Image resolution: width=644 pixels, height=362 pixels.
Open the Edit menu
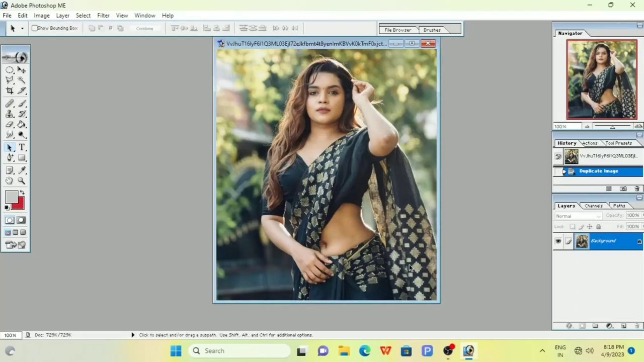click(23, 16)
